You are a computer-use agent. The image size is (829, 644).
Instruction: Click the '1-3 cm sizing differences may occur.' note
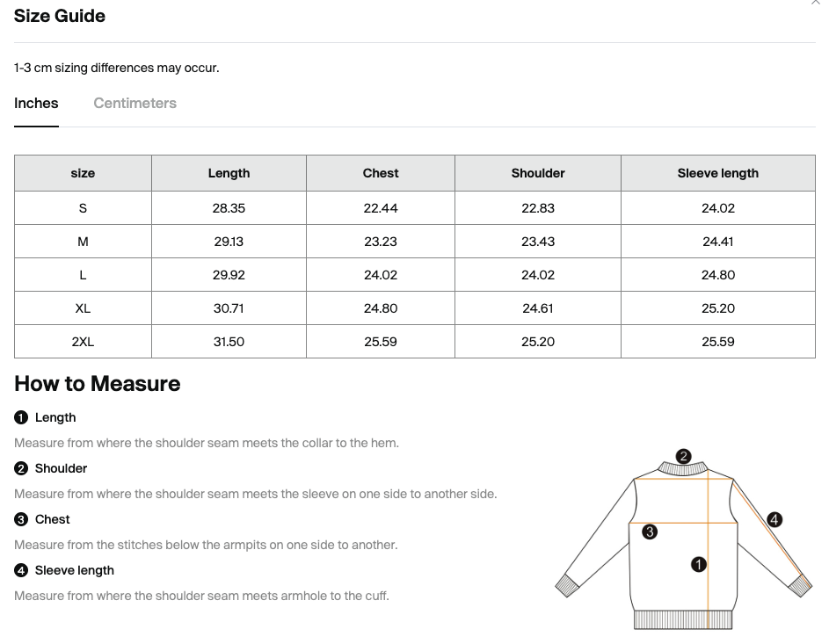116,68
